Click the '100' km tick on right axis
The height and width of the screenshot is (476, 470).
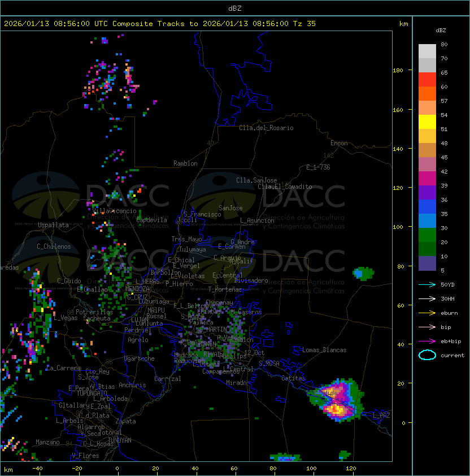tap(398, 227)
